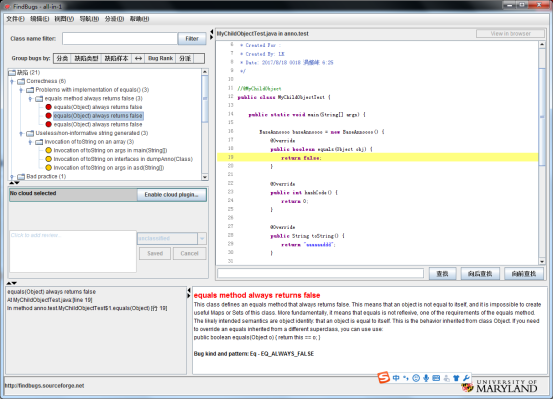Open the 帮助(H) menu
The height and width of the screenshot is (399, 553).
point(139,19)
